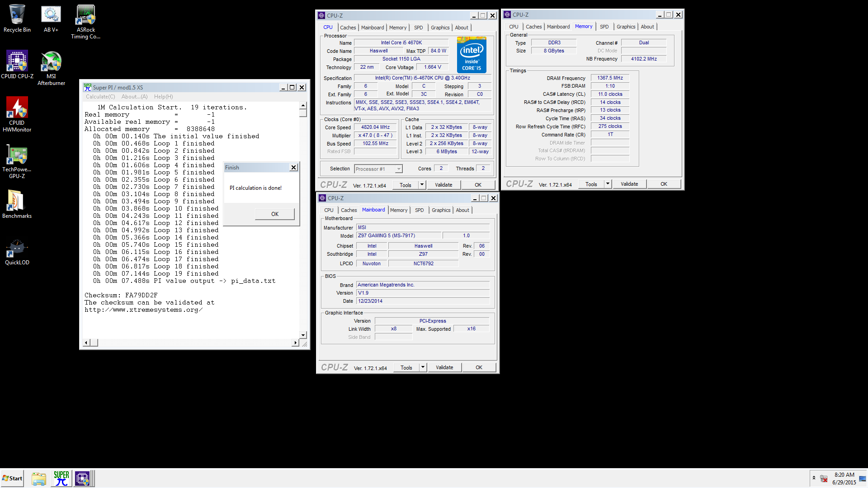The height and width of the screenshot is (488, 868).
Task: Open the AB V+ desktop icon
Action: coord(51,19)
